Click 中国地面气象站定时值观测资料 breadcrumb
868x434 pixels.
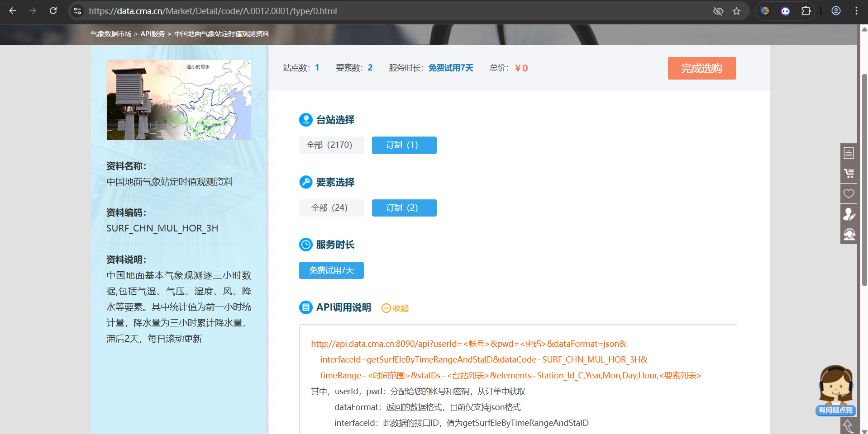(222, 34)
